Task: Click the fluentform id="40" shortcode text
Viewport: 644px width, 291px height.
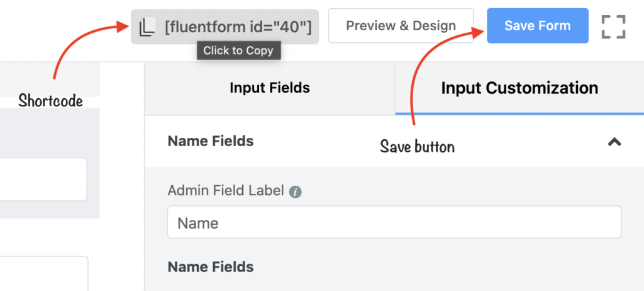Action: pos(238,26)
